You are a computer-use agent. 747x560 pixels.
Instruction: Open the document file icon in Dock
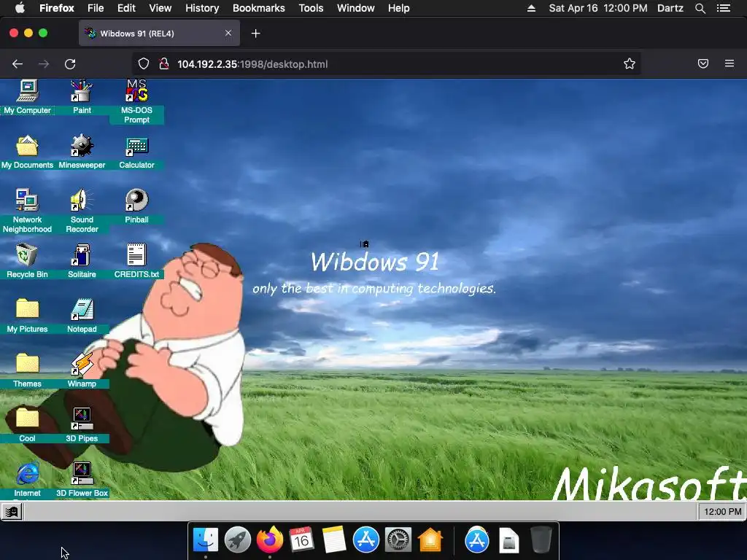[508, 540]
